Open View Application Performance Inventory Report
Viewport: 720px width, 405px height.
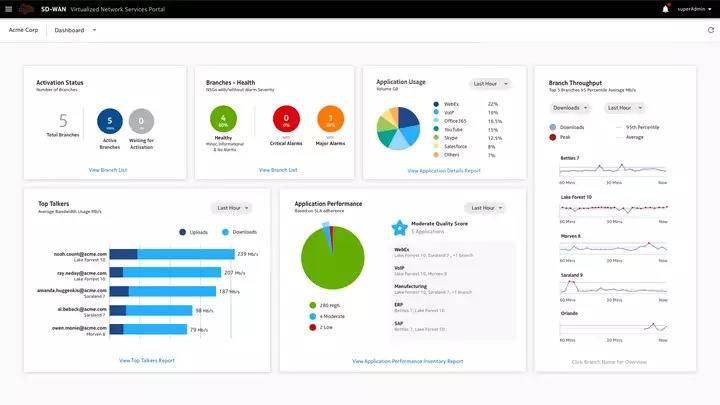click(x=408, y=361)
